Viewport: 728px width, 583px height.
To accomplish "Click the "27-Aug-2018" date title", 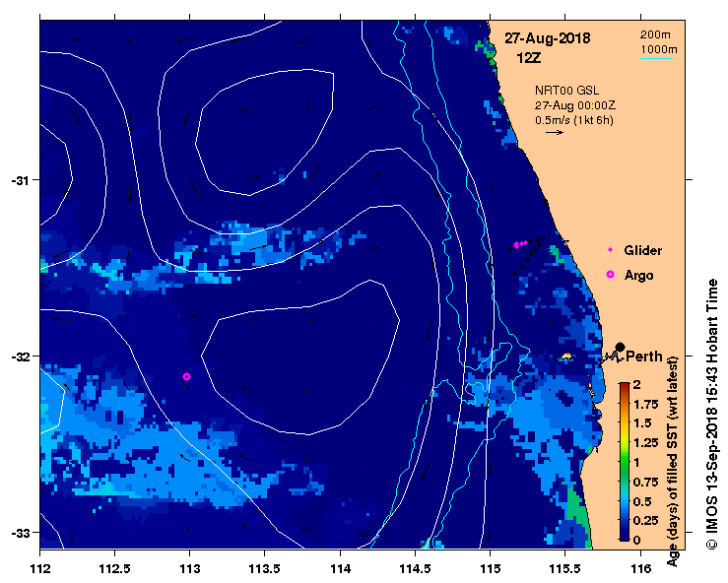I will coord(548,38).
